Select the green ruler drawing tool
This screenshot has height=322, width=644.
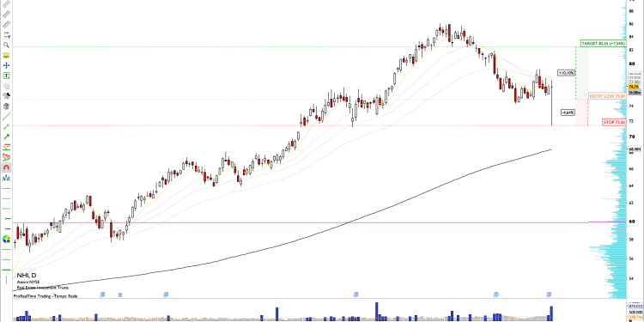[6, 4]
